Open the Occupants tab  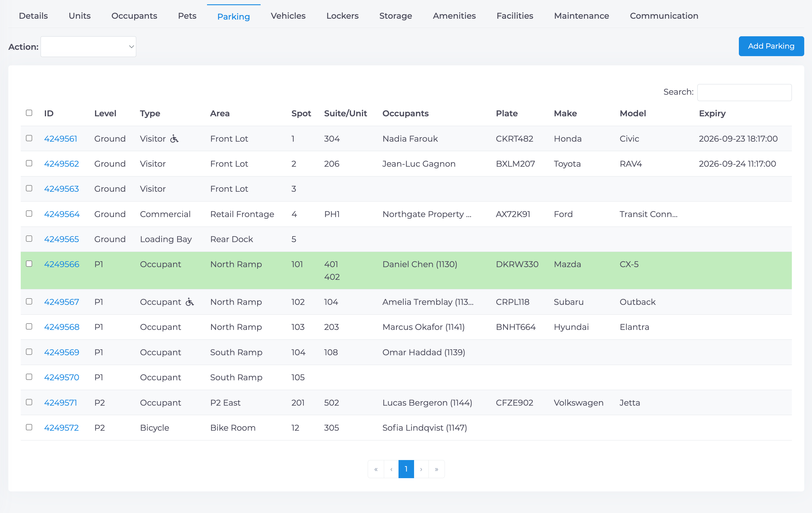134,16
